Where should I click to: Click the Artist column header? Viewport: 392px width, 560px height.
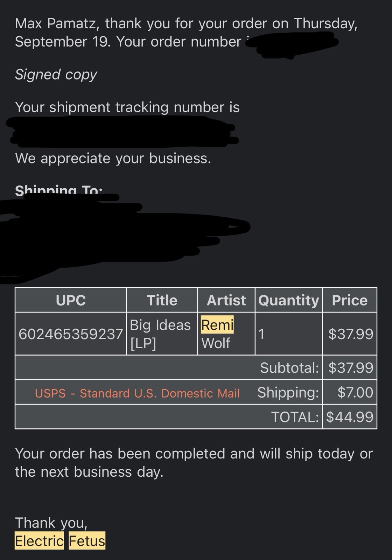pos(226,300)
